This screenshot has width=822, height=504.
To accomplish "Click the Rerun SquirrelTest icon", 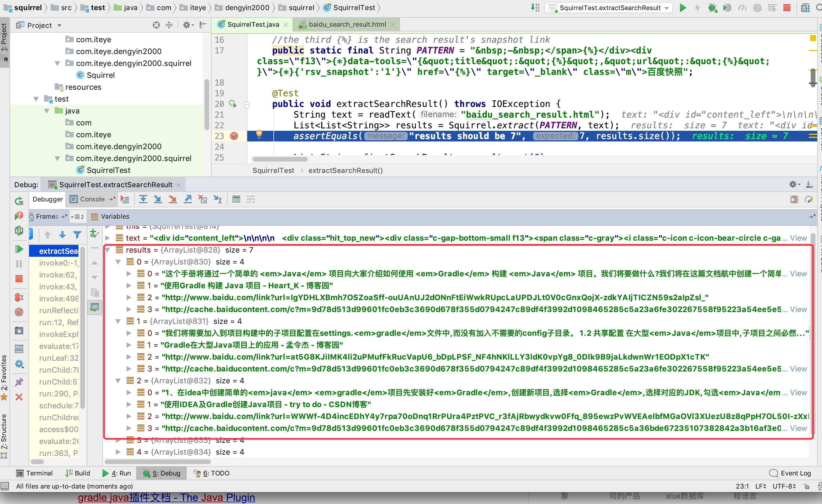I will click(19, 201).
